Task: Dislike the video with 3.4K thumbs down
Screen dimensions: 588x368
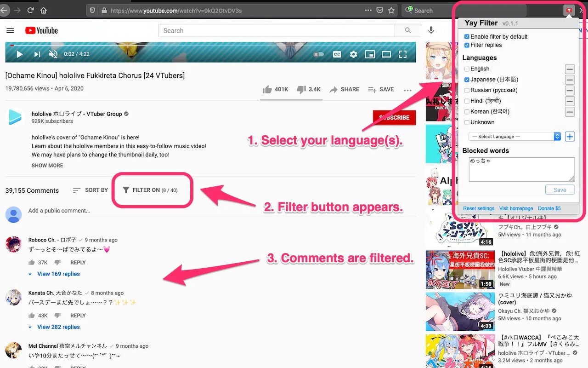Action: [308, 89]
